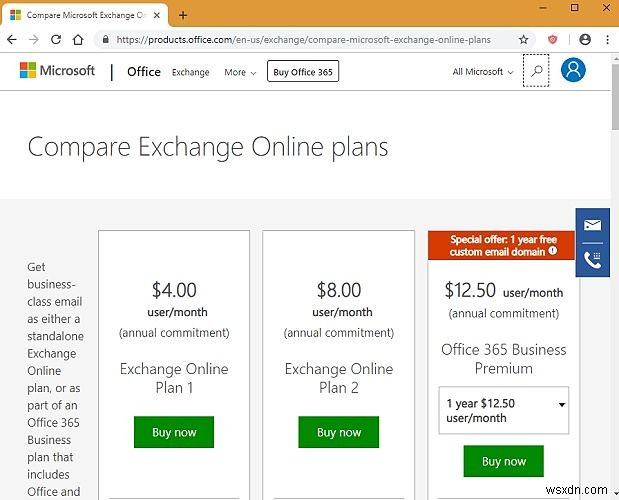619x500 pixels.
Task: Open the Exchange nav item
Action: (x=190, y=73)
